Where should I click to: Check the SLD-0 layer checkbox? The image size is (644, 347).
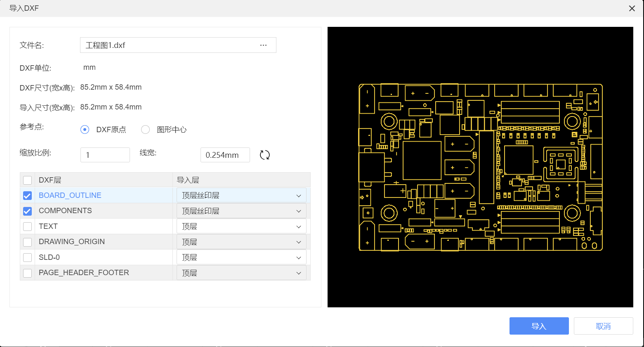coord(28,257)
